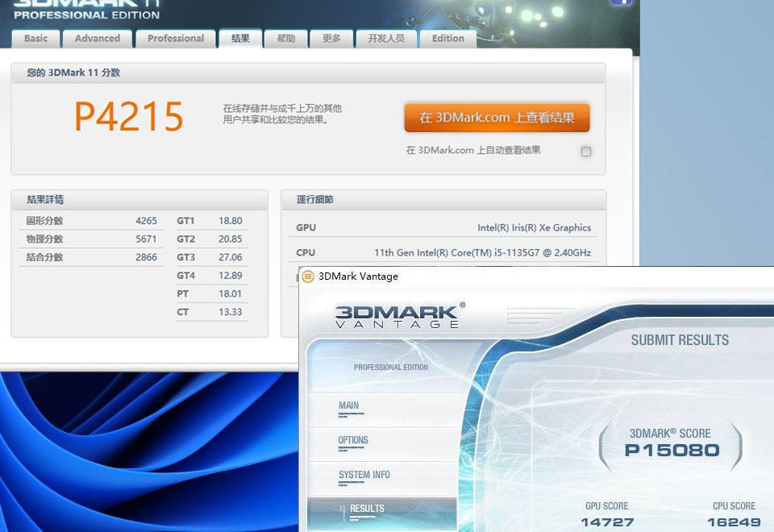Click the GT3 value 27.06
The width and height of the screenshot is (774, 532).
[x=231, y=257]
